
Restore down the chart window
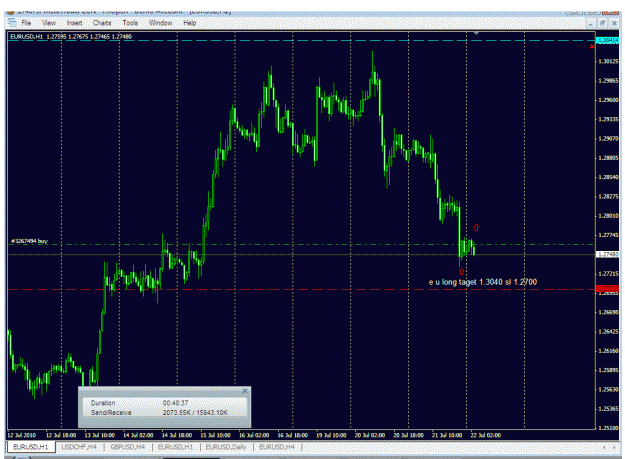(x=603, y=23)
